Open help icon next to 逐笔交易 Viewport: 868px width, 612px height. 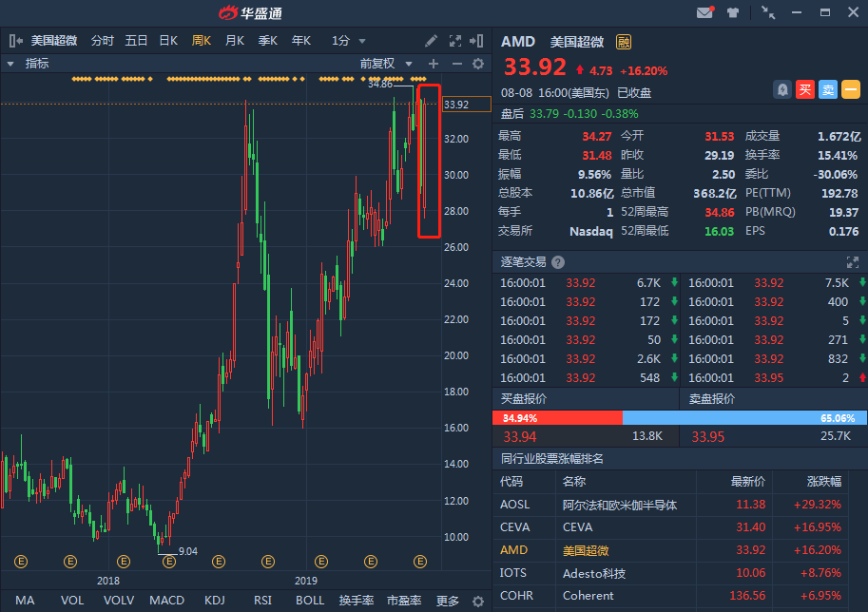pyautogui.click(x=558, y=262)
